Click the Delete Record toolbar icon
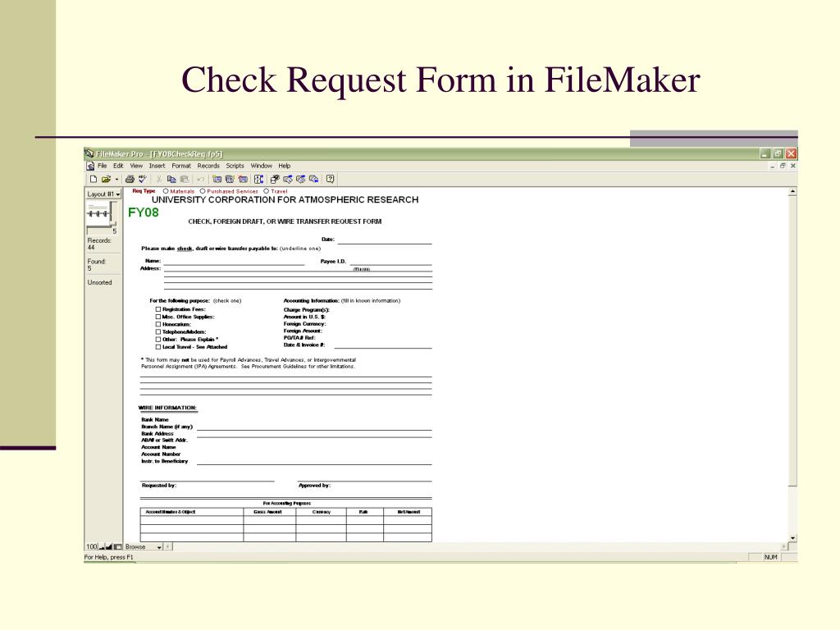The width and height of the screenshot is (840, 630). 243,180
